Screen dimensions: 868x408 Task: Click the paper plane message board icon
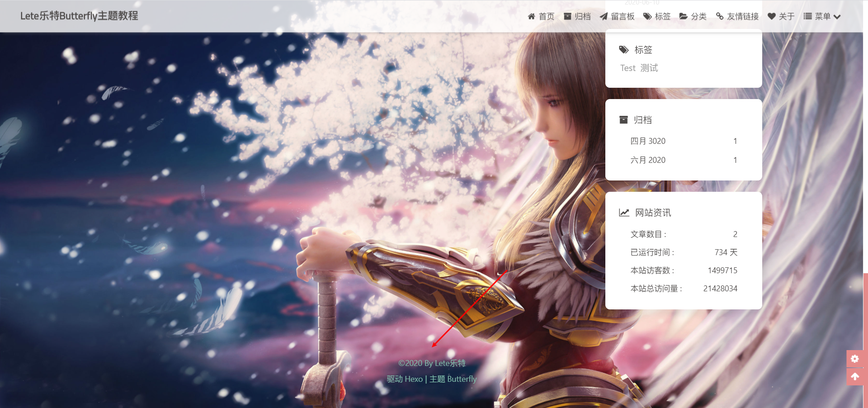(604, 16)
